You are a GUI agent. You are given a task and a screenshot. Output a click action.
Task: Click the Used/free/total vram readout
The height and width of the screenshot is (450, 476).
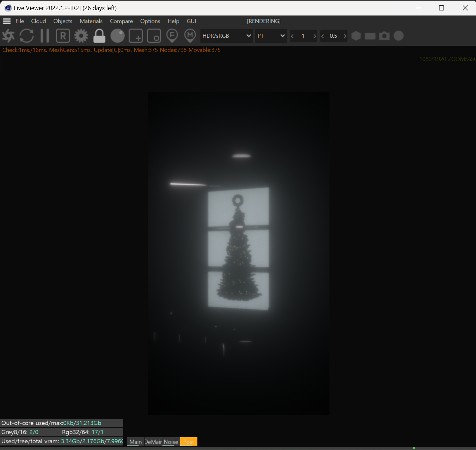tap(62, 441)
